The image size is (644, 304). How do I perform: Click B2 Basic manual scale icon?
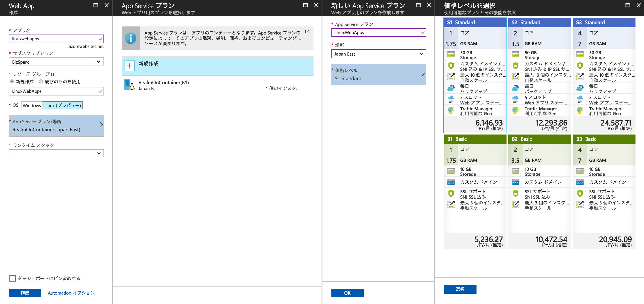[515, 205]
